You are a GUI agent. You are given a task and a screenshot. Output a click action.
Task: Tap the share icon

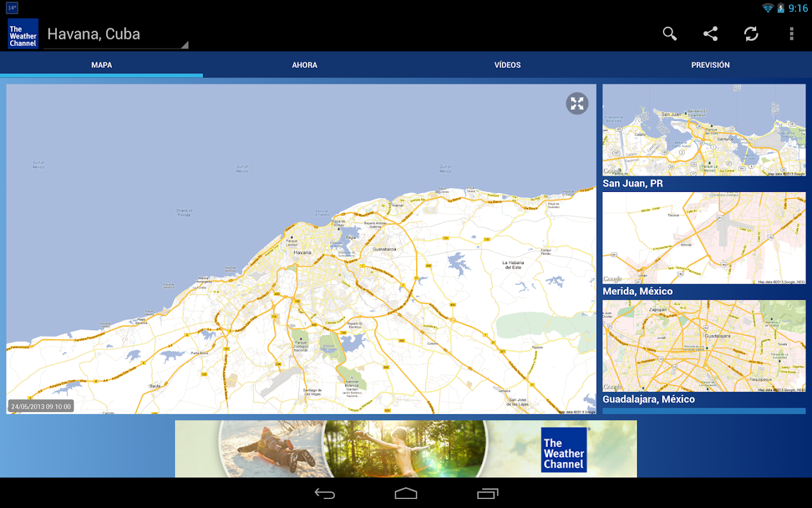(710, 34)
